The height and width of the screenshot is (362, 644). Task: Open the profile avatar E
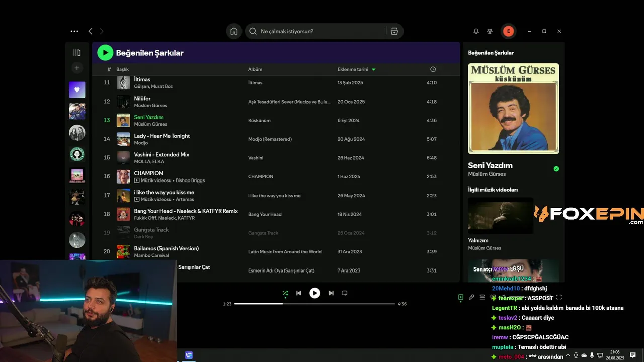pos(508,31)
